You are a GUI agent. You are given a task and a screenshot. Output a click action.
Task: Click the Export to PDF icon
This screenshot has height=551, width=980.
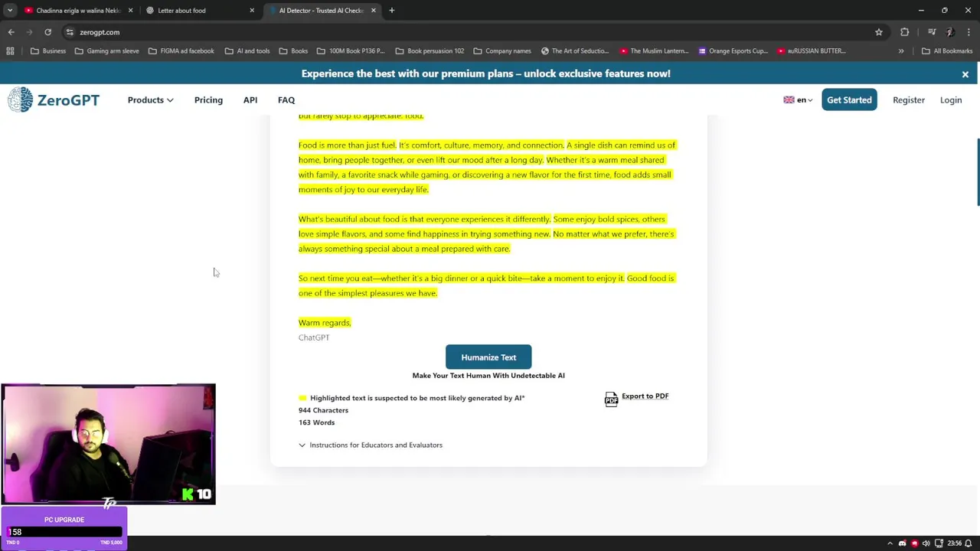pos(611,399)
